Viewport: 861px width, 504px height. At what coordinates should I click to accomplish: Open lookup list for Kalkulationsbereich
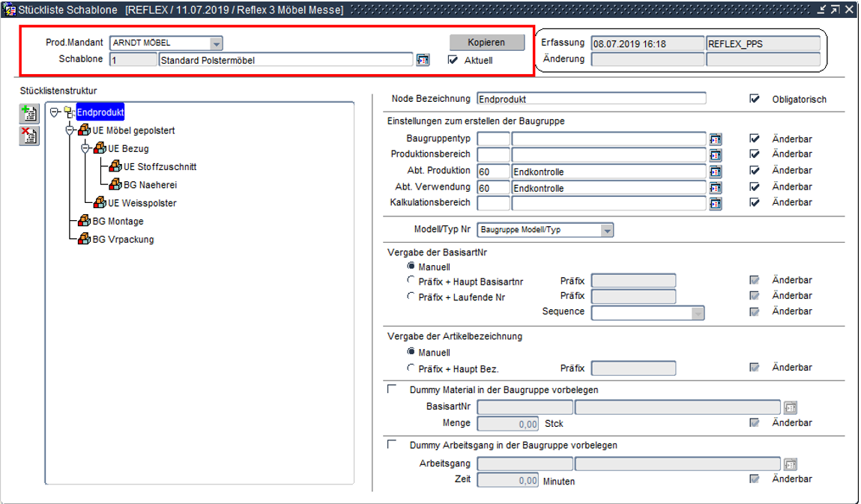point(716,203)
